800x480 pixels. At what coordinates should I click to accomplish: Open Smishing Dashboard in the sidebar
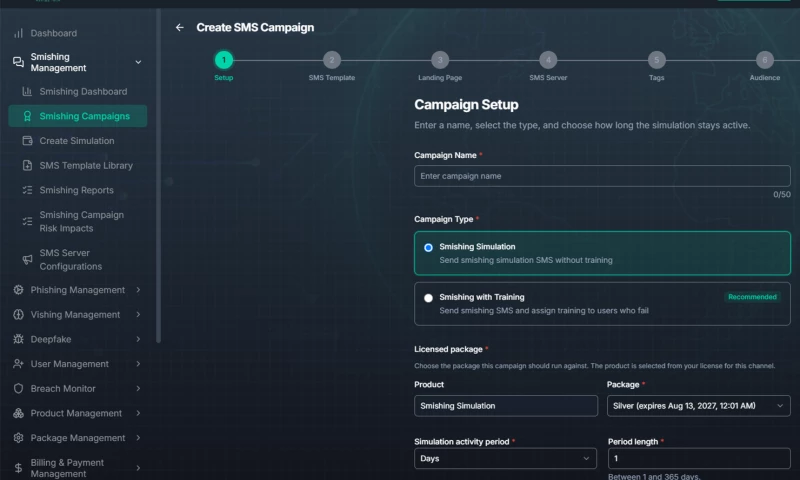click(x=78, y=92)
